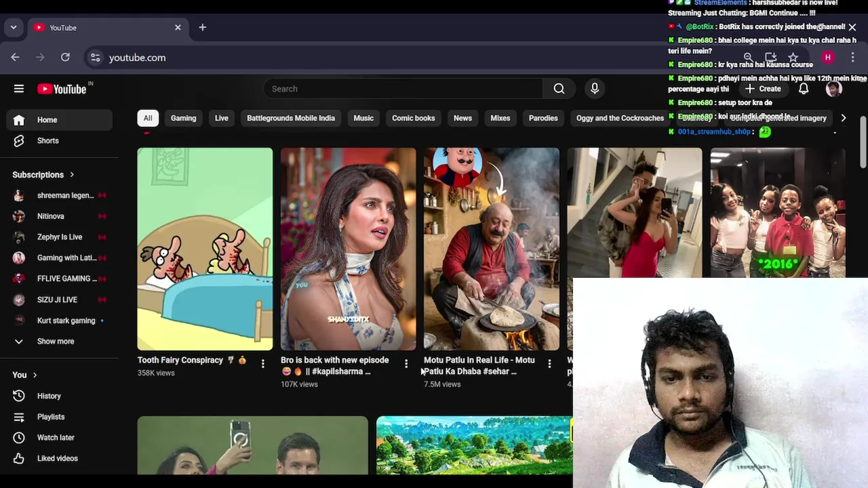Close the YouTube browser tab
The image size is (868, 488).
click(x=178, y=28)
